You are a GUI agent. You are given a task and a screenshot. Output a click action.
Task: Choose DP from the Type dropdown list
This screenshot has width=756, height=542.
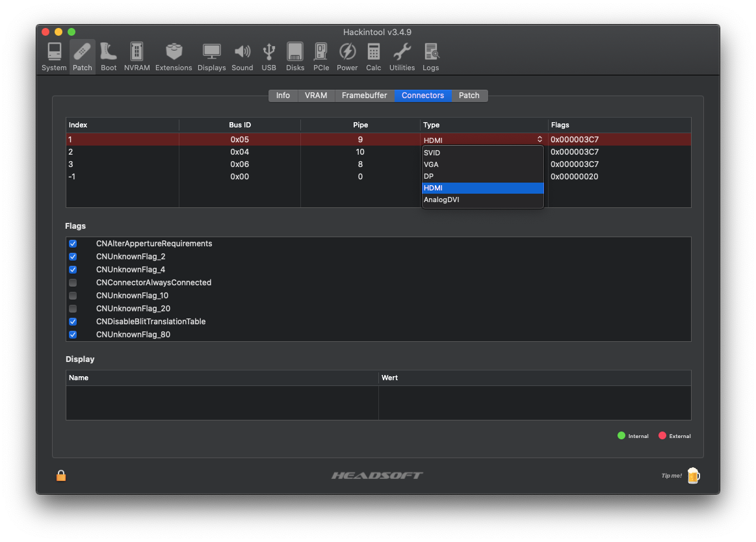429,176
